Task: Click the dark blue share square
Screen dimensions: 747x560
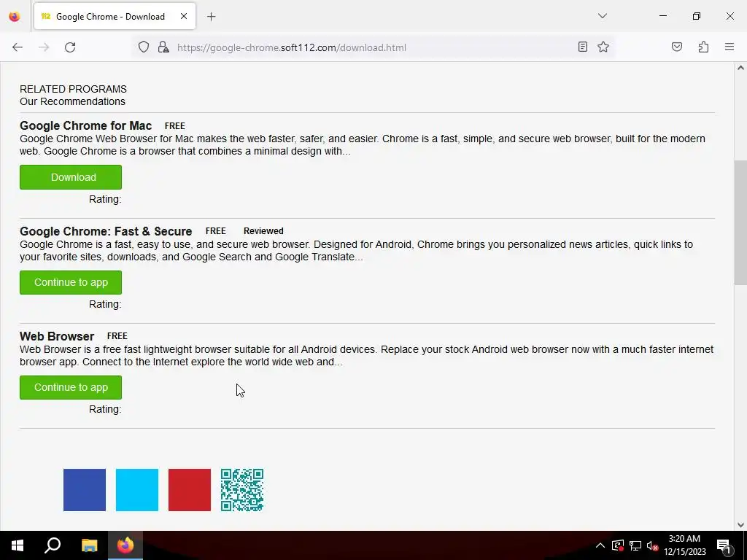Action: pos(85,490)
